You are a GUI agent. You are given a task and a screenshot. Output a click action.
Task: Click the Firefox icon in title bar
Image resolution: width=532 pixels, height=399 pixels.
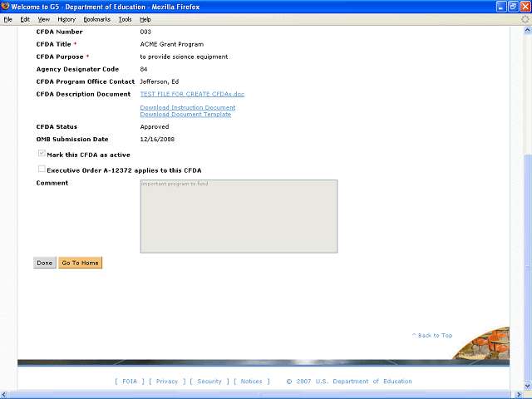tap(5, 6)
